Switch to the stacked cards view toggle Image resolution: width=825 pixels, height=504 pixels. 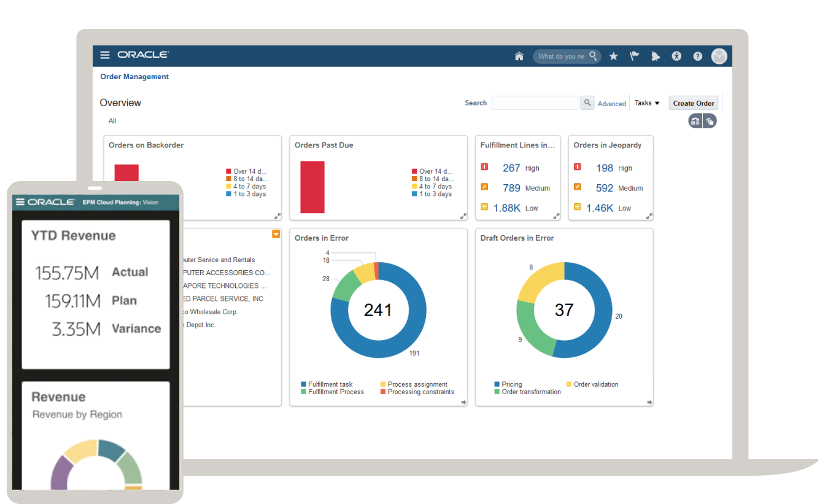[x=710, y=121]
